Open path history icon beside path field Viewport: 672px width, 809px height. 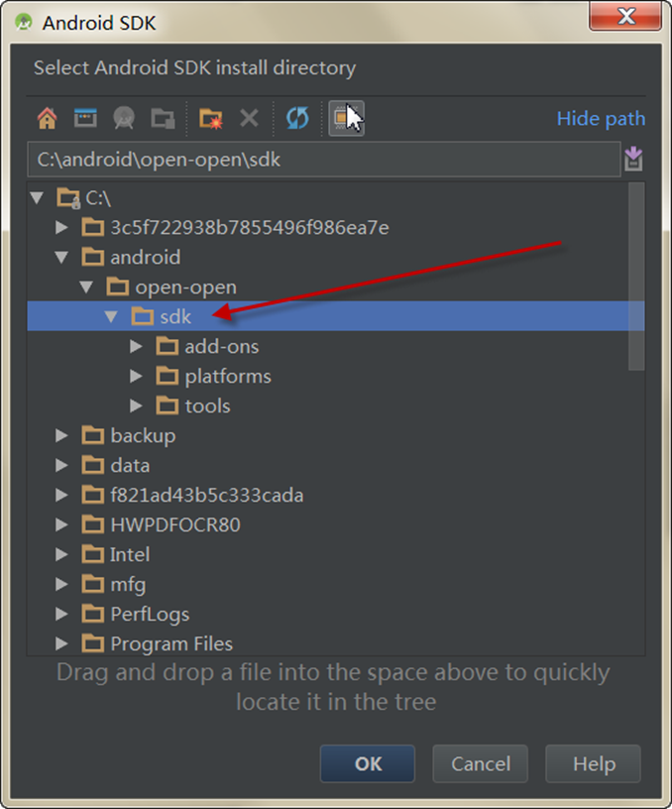click(633, 159)
